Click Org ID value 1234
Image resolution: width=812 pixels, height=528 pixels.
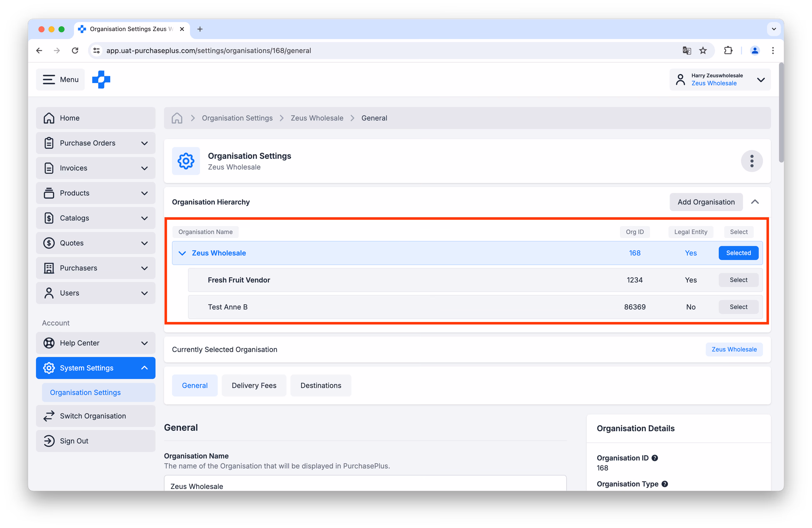635,280
